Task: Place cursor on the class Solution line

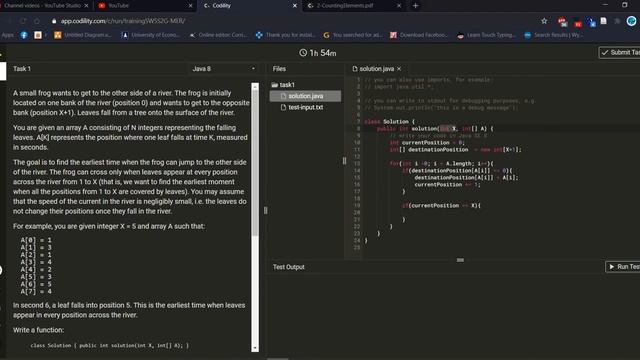Action: click(x=389, y=122)
